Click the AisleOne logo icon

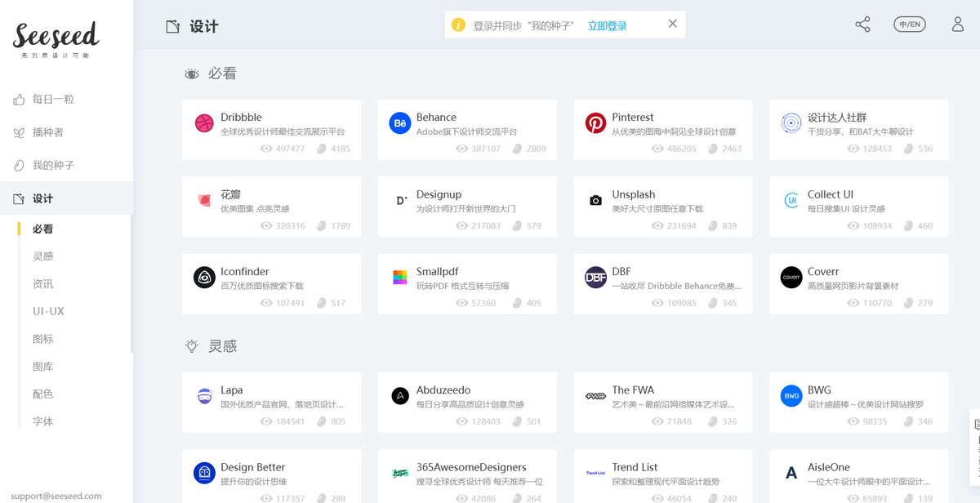[791, 473]
